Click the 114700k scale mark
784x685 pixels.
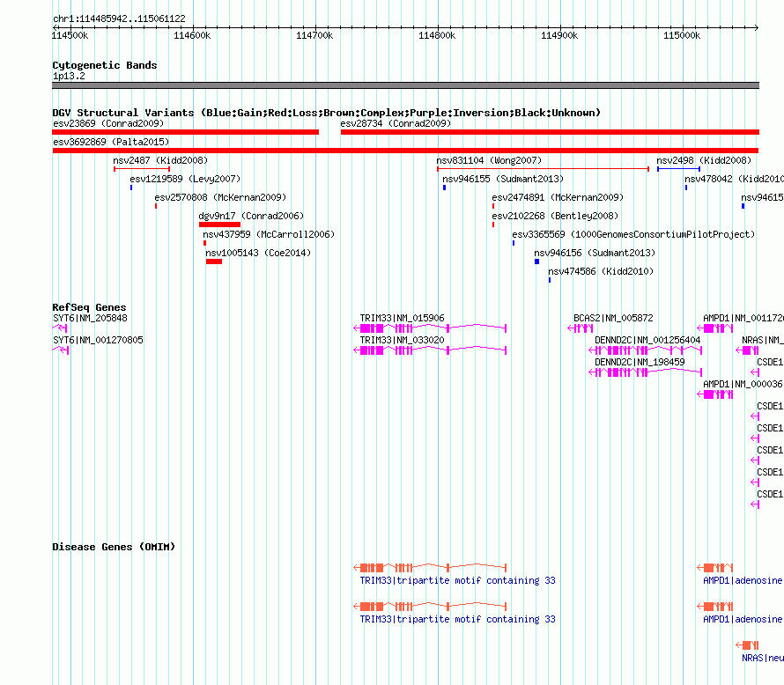pyautogui.click(x=314, y=35)
